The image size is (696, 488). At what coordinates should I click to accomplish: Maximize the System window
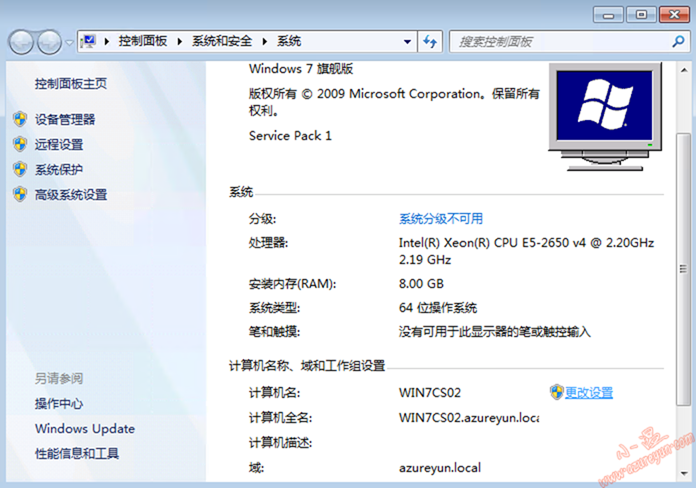[641, 15]
